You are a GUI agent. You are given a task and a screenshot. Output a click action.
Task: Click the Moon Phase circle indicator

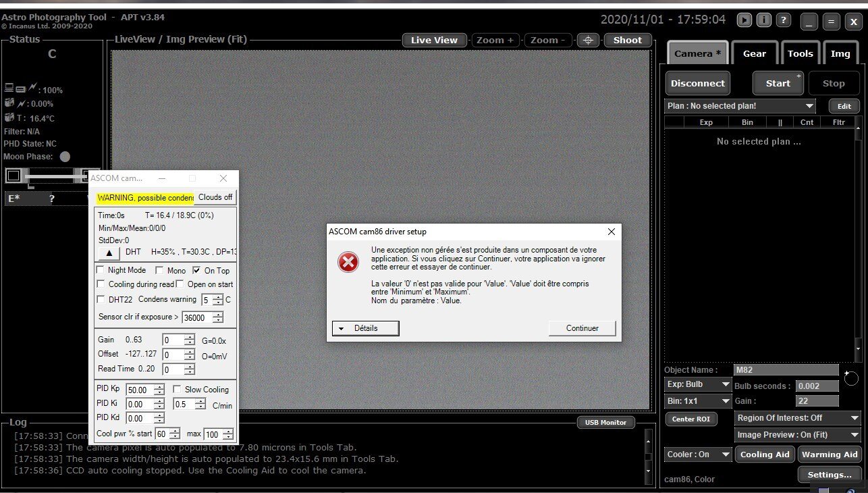65,157
